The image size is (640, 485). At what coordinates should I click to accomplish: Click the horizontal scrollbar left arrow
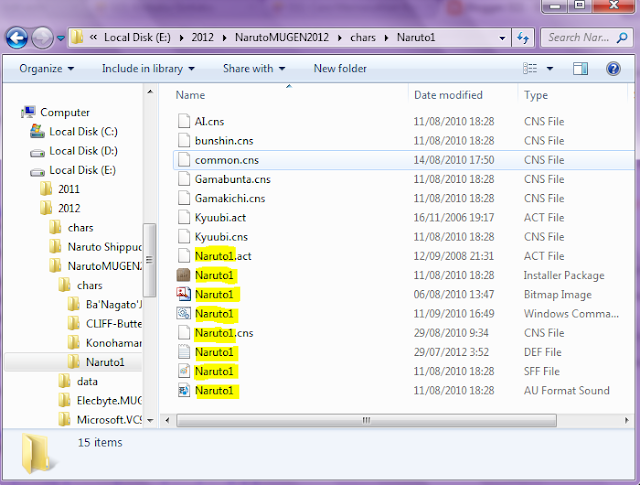(167, 420)
